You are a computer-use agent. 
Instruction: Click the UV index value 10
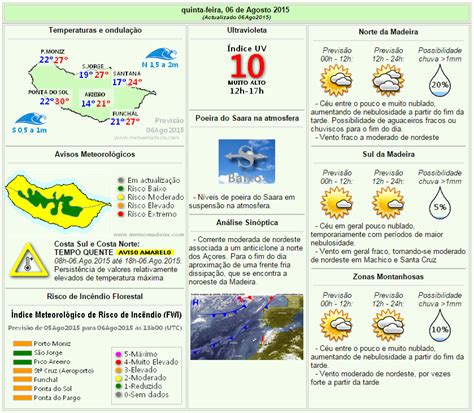click(247, 66)
